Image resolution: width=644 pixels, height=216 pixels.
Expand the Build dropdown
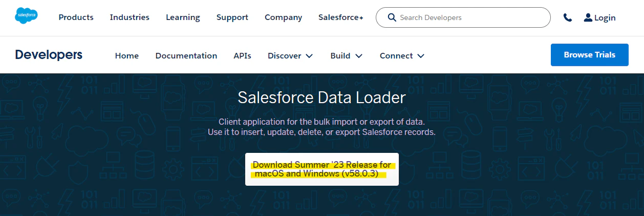347,55
